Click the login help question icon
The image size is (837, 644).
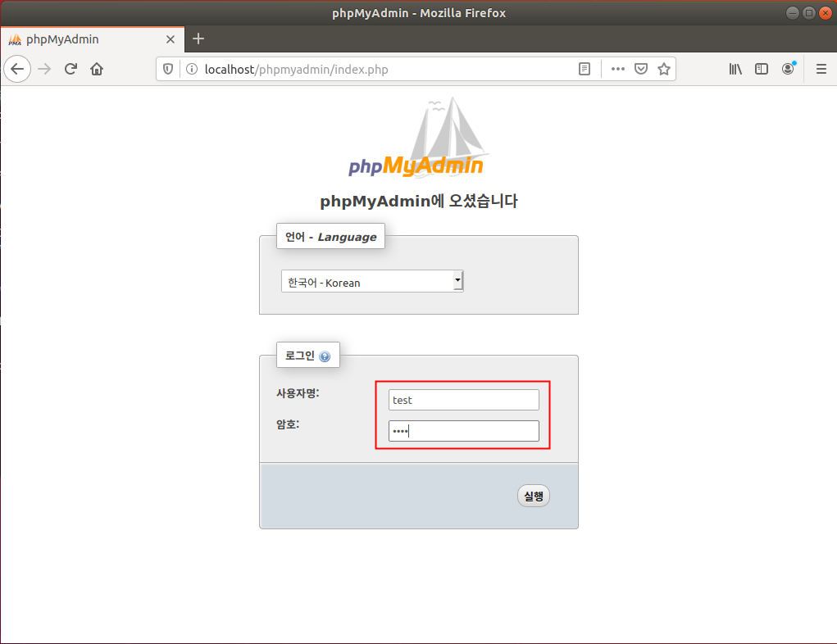click(325, 356)
